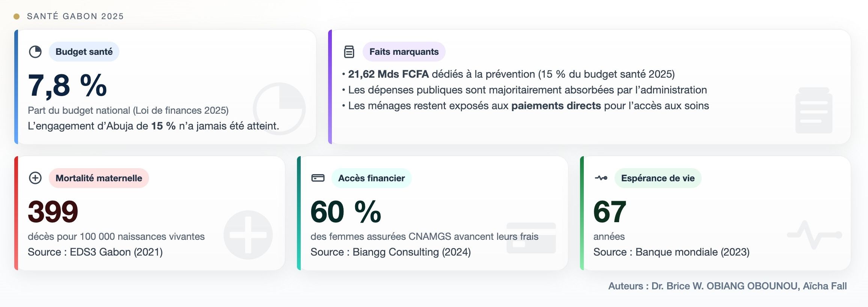
Task: Click the Source : Banque mondiale (2023) text
Action: [671, 252]
